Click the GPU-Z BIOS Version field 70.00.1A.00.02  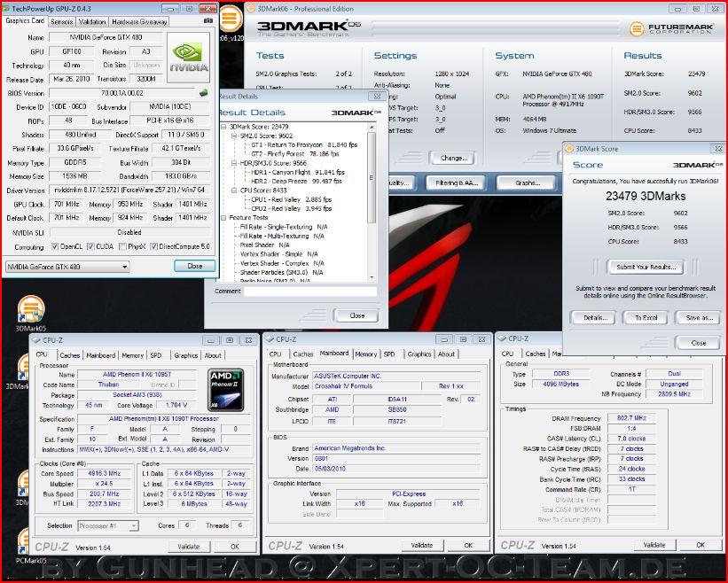tap(122, 93)
